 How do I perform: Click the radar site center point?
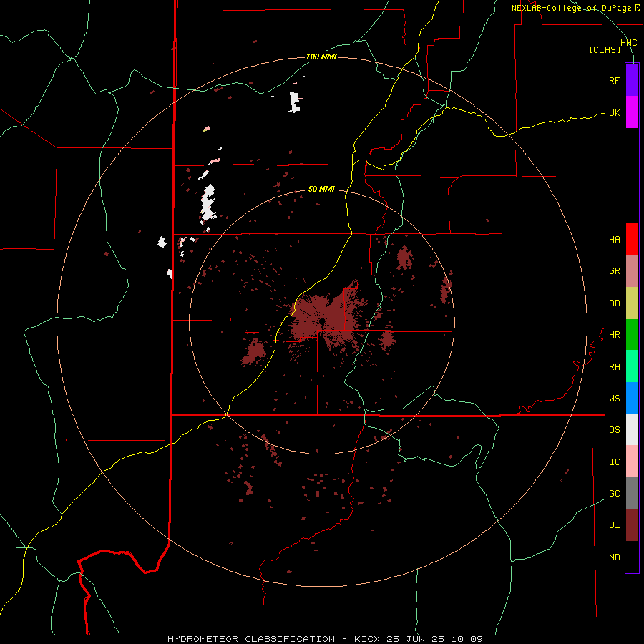[322, 321]
